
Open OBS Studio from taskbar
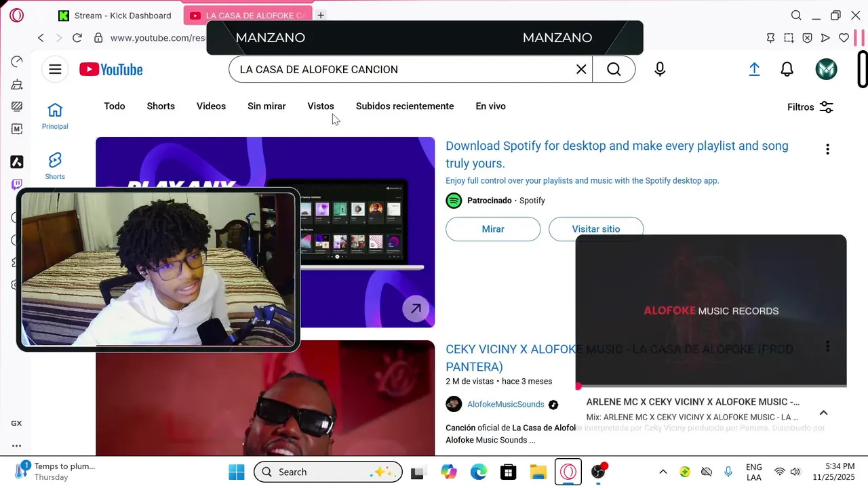pos(598,472)
